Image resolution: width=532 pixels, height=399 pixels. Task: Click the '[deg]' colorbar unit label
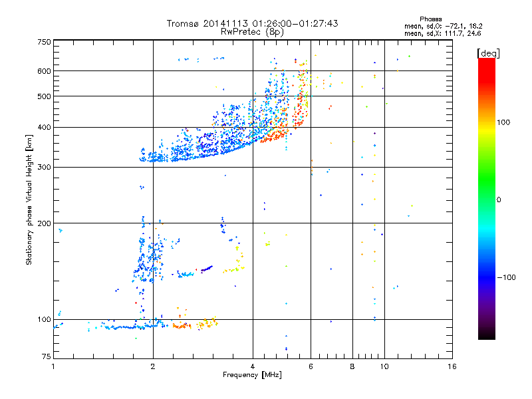click(488, 53)
